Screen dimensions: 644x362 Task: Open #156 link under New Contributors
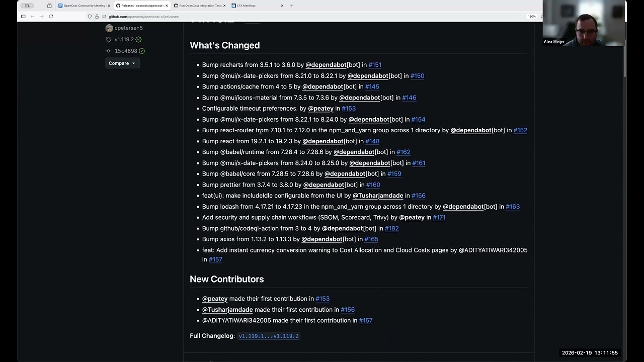348,310
